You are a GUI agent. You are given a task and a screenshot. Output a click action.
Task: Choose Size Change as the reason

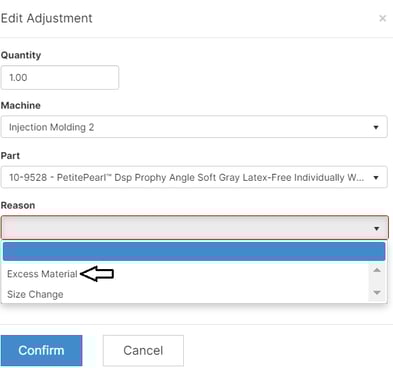[x=35, y=295]
